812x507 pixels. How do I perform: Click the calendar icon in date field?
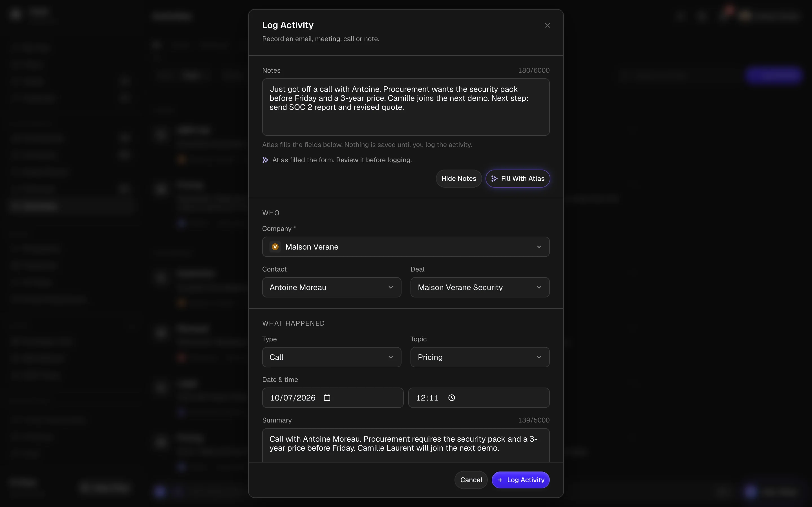point(327,398)
